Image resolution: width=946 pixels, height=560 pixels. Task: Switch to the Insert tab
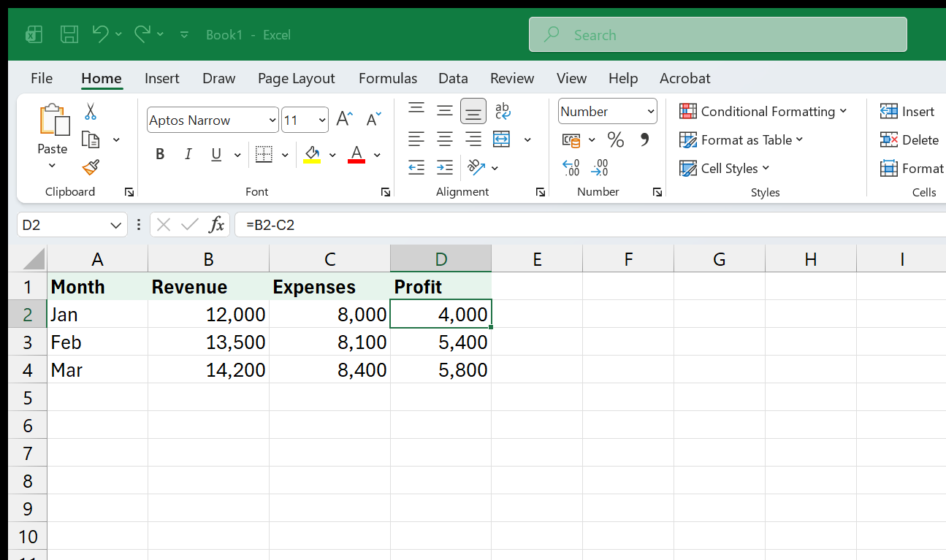pos(162,78)
